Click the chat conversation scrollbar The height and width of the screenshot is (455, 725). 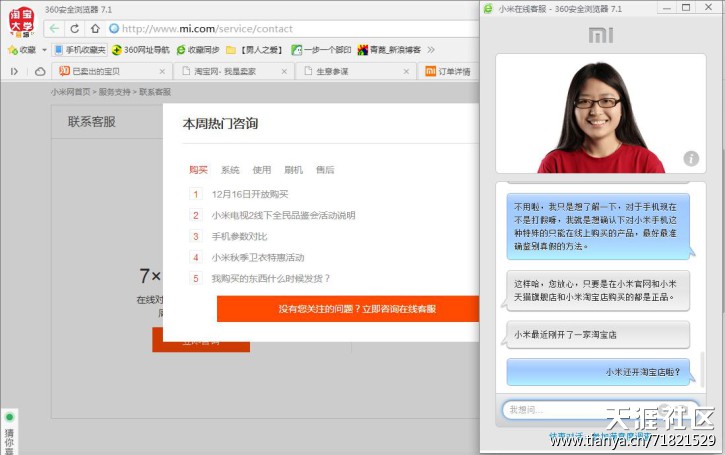702,369
